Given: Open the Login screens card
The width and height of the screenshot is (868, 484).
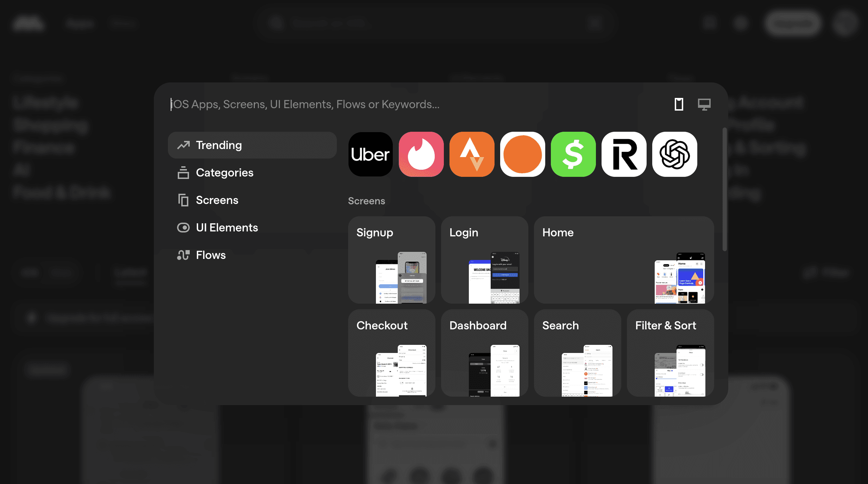Looking at the screenshot, I should pos(484,260).
